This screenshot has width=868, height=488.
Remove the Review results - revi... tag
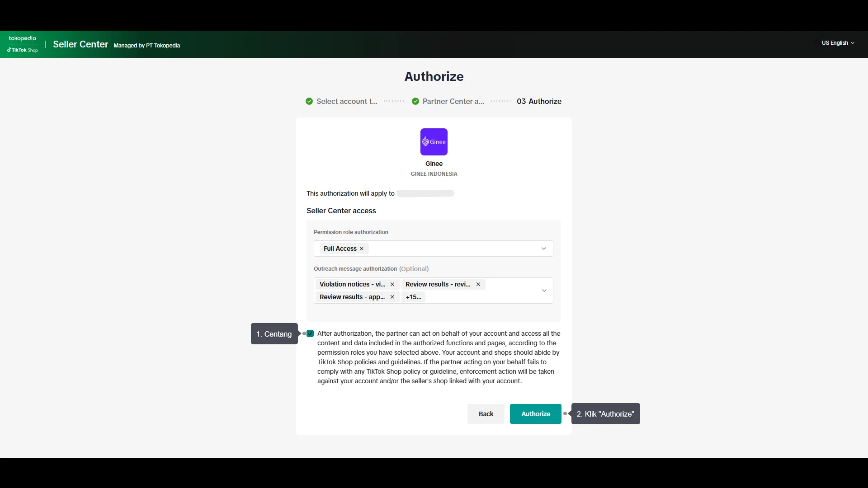click(x=478, y=284)
